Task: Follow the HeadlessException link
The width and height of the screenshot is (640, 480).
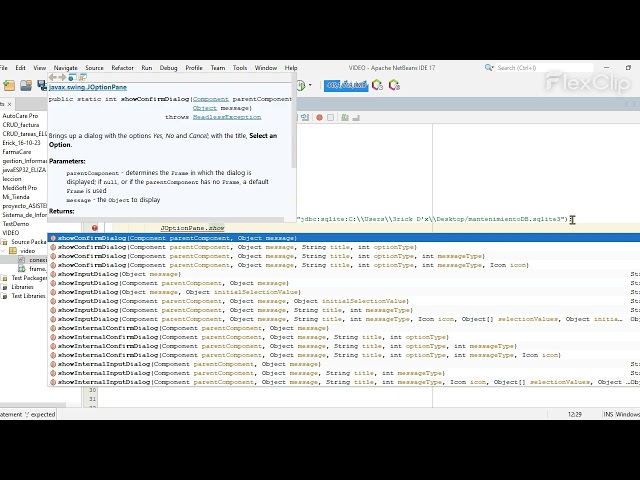Action: pos(227,117)
